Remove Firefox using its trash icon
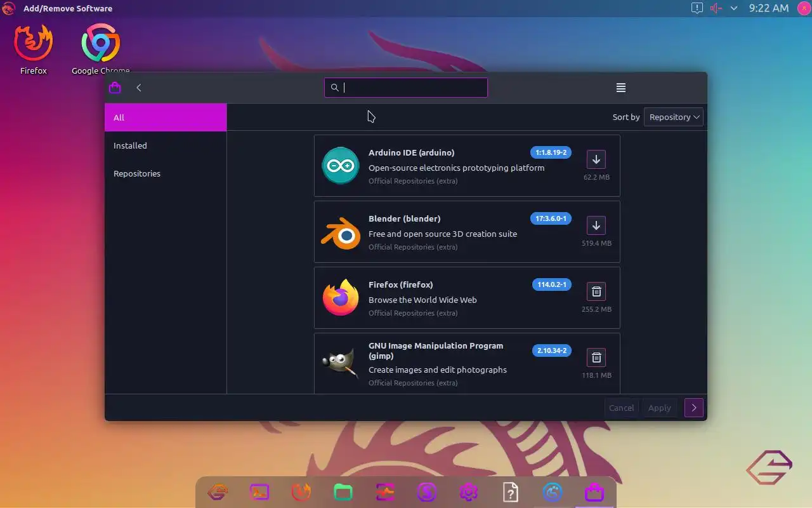Screen dimensions: 812x508 point(596,291)
